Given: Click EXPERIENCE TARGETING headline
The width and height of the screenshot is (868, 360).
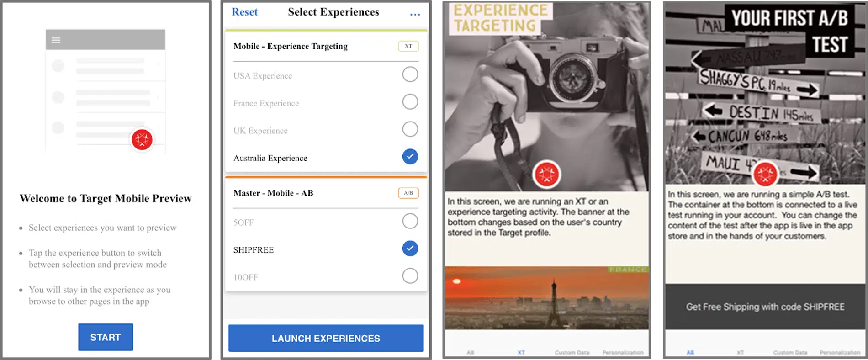Looking at the screenshot, I should [x=501, y=18].
